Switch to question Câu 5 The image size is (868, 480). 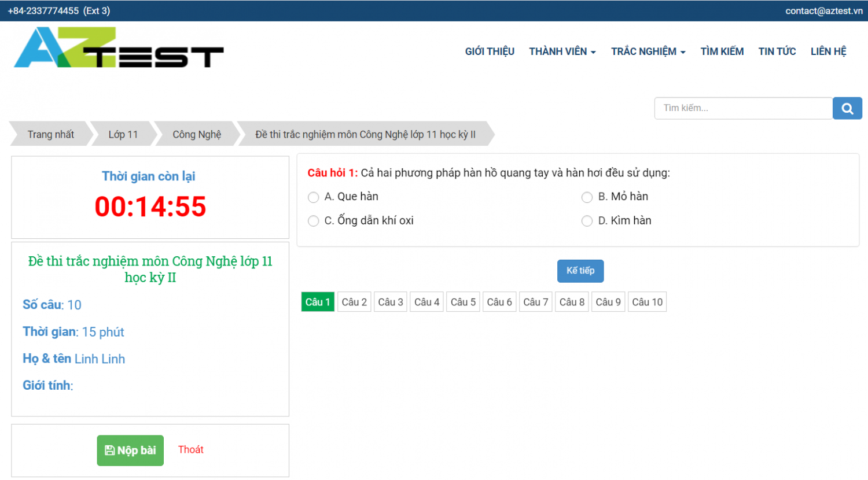(464, 302)
